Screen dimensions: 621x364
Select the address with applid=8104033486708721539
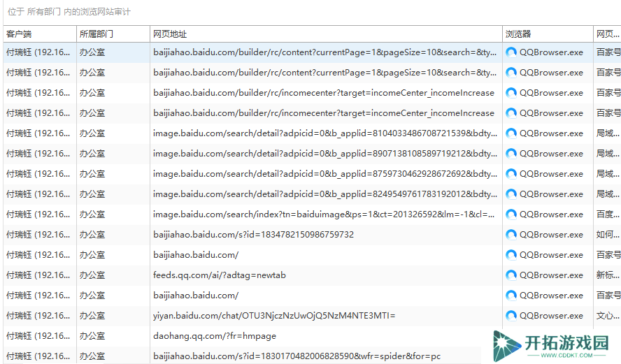click(x=325, y=133)
